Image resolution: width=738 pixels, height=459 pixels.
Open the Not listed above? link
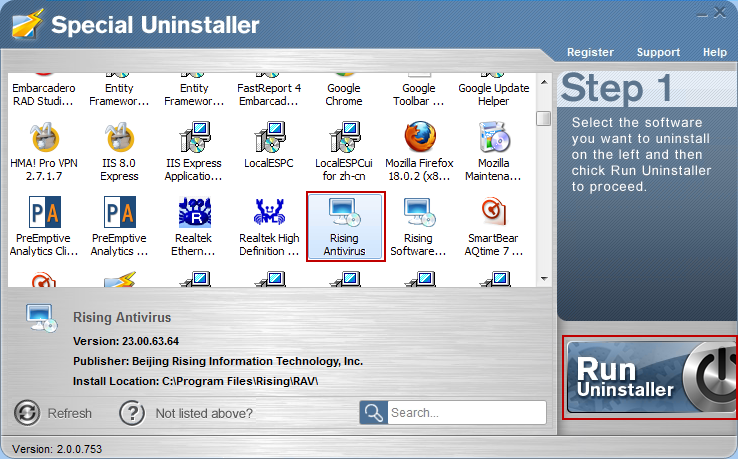click(x=204, y=413)
